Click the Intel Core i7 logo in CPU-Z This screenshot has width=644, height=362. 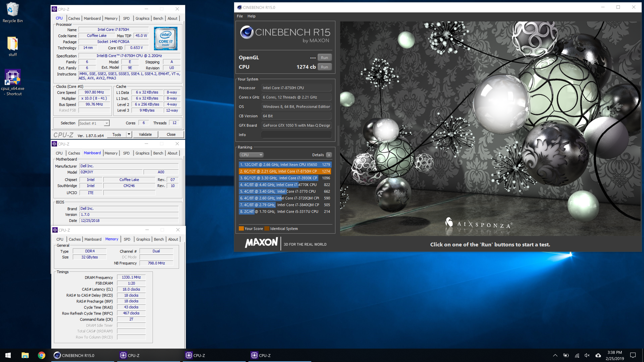tap(166, 39)
